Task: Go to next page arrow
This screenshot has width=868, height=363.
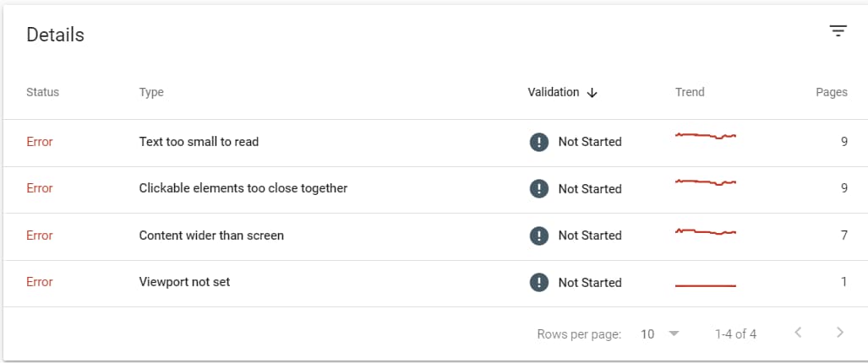Action: pyautogui.click(x=840, y=333)
